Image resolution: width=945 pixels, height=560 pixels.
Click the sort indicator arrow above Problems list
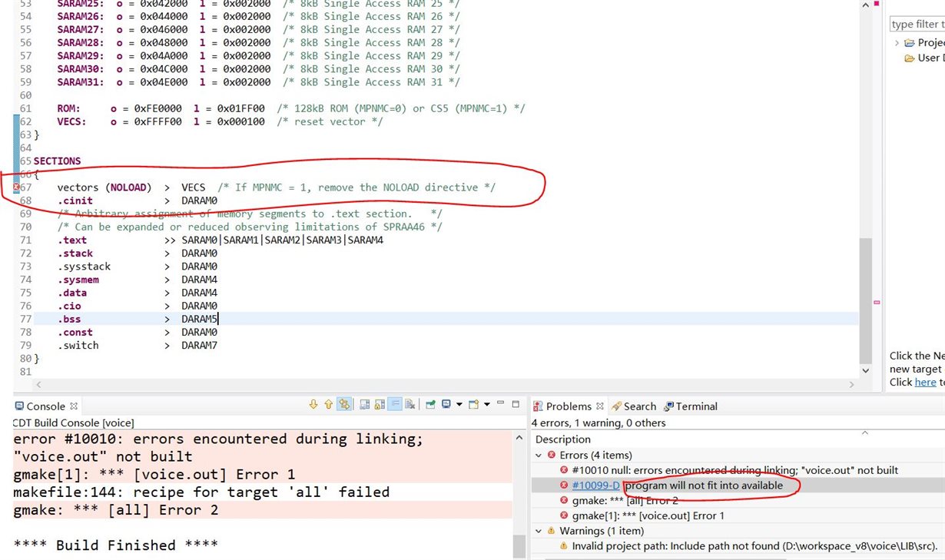[864, 432]
